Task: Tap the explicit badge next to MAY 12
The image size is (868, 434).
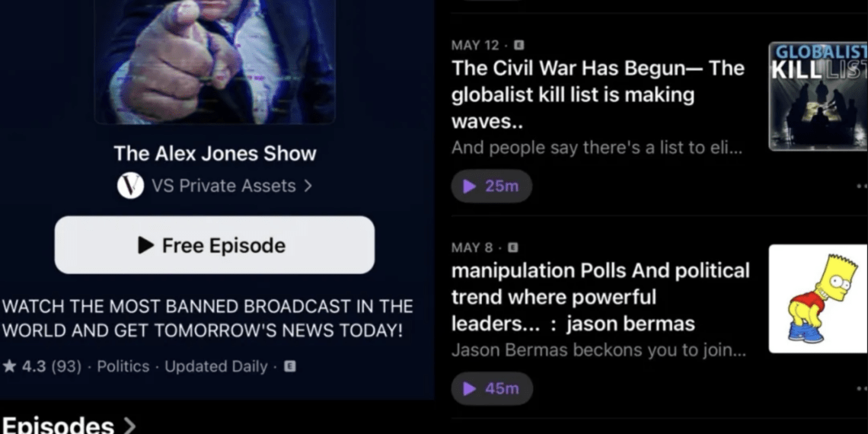Action: [x=519, y=45]
